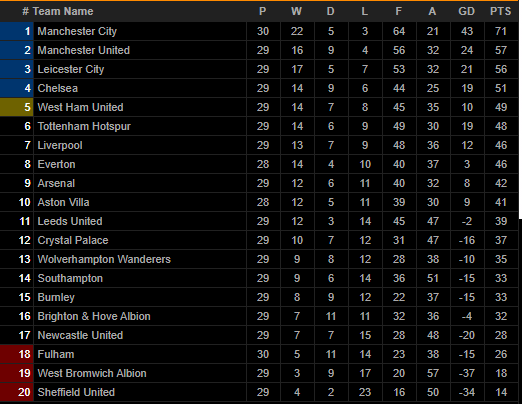Sort by the GD column header
This screenshot has width=522, height=404.
(466, 11)
